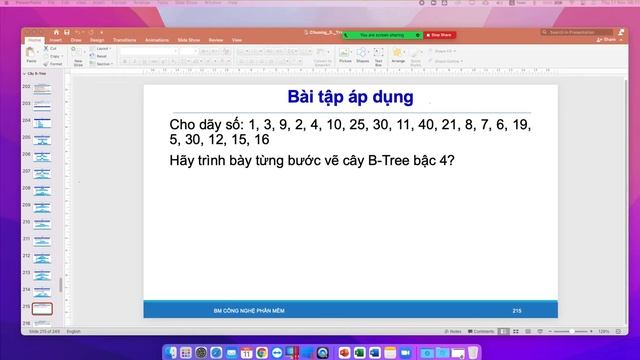Switch to Slide Sorter view in status bar
This screenshot has height=360, width=640.
pos(516,331)
